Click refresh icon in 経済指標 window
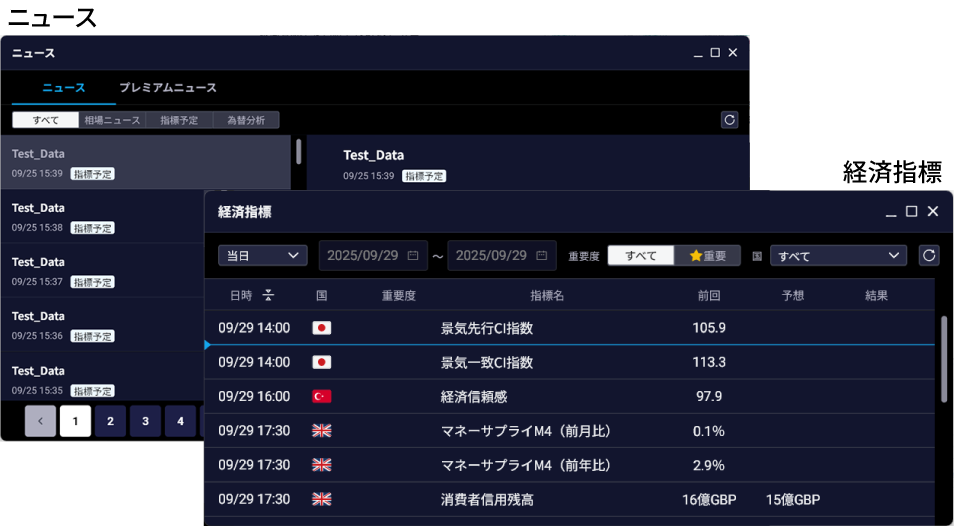This screenshot has height=526, width=954. tap(929, 255)
